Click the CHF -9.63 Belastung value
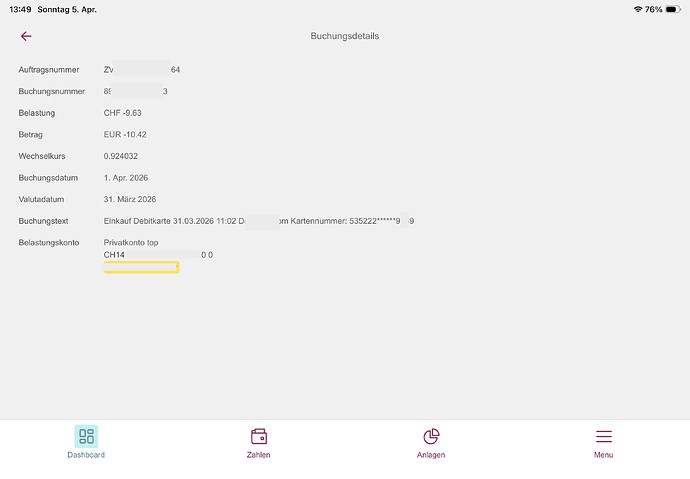Screen dimensions: 690x479 pyautogui.click(x=122, y=113)
